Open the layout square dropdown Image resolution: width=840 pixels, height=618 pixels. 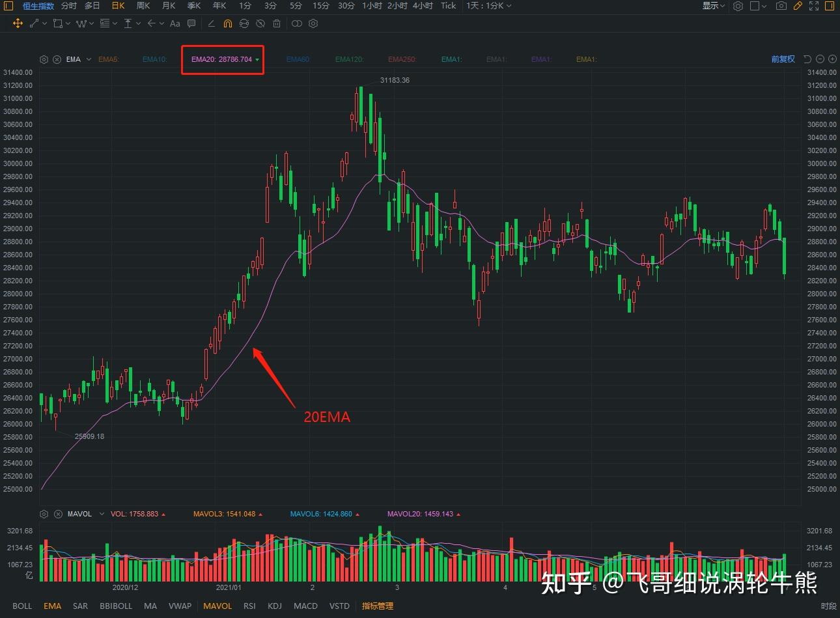click(x=758, y=6)
